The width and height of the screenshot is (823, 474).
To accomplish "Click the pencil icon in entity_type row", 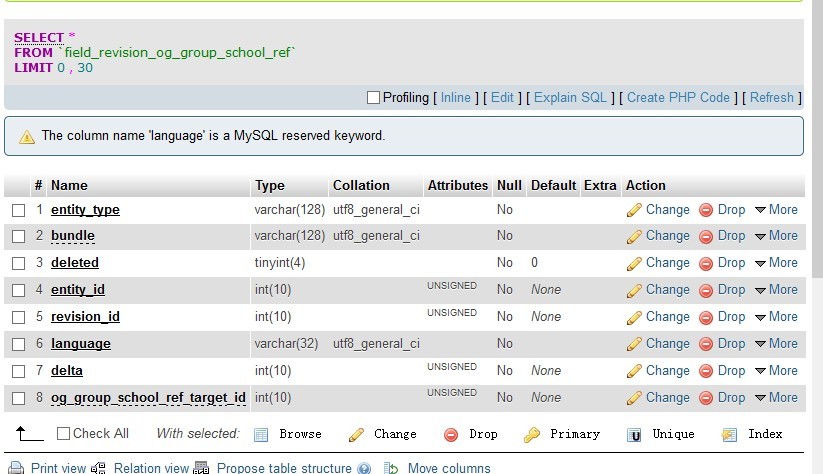I will click(634, 210).
